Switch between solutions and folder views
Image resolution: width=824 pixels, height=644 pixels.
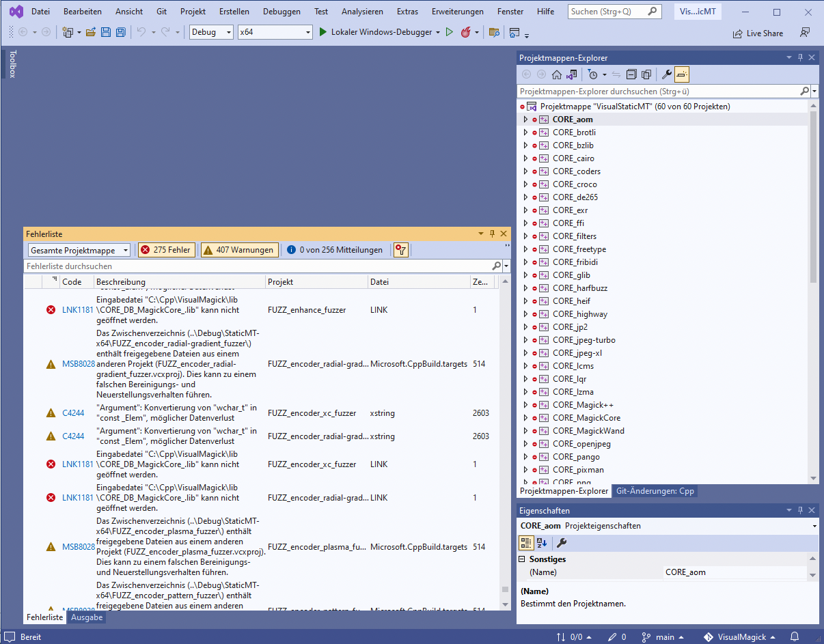[x=571, y=74]
